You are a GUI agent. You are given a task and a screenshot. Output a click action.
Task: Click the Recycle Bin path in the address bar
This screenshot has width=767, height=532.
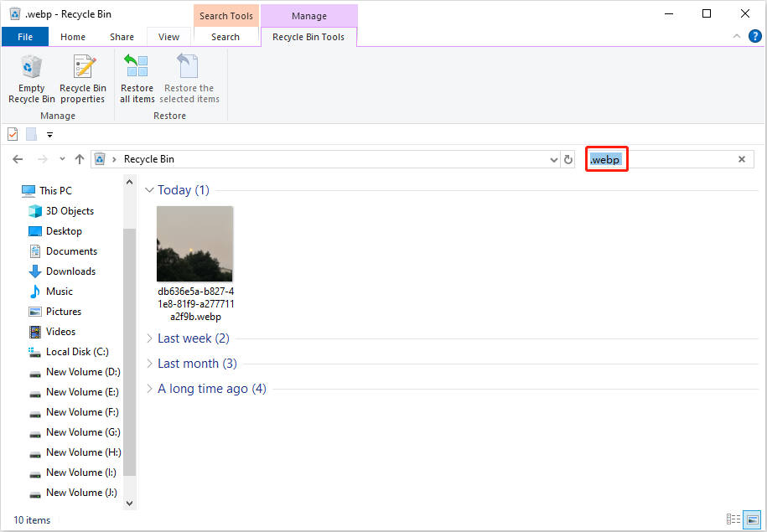coord(148,159)
